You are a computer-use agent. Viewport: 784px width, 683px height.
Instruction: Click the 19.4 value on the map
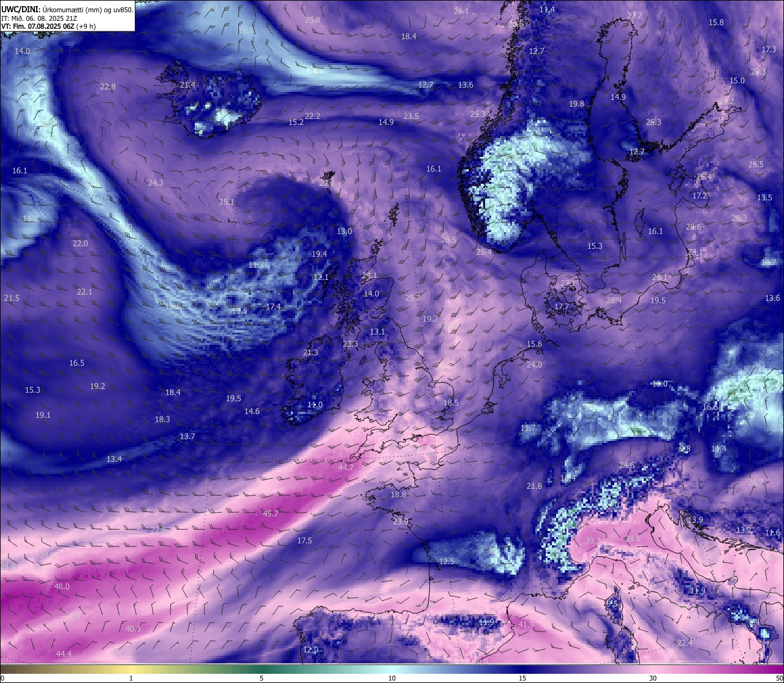319,254
